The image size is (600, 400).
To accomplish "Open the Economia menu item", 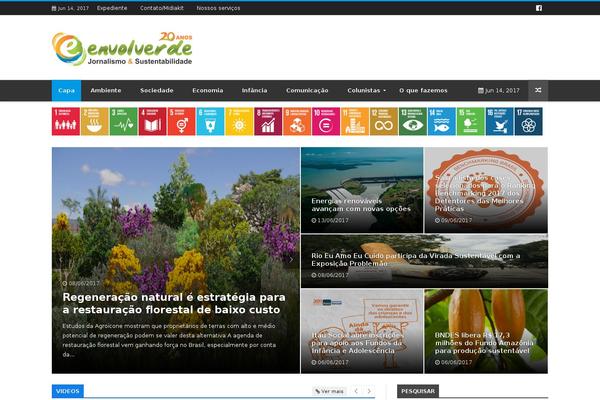I will coord(208,91).
